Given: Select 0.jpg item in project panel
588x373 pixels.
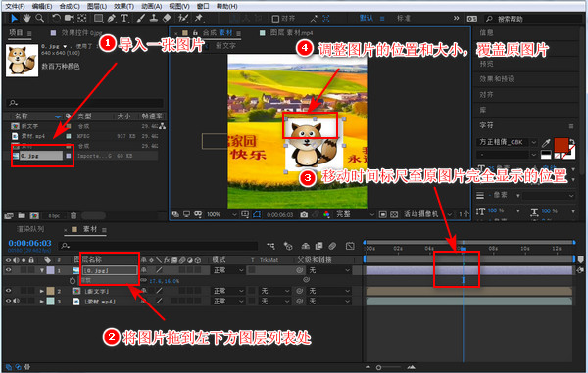Looking at the screenshot, I should tap(41, 156).
